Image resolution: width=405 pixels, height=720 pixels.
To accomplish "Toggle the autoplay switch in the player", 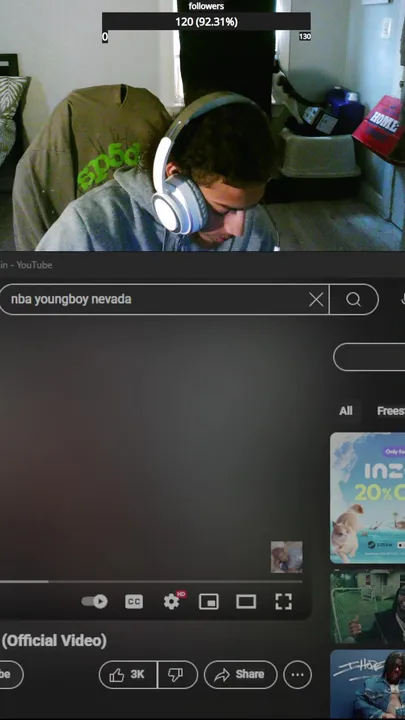I will click(x=95, y=602).
